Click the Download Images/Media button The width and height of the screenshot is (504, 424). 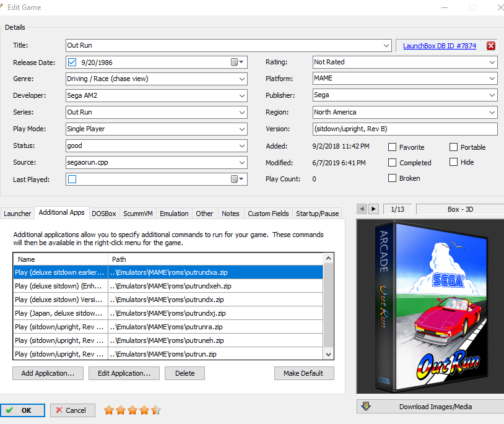pos(430,406)
